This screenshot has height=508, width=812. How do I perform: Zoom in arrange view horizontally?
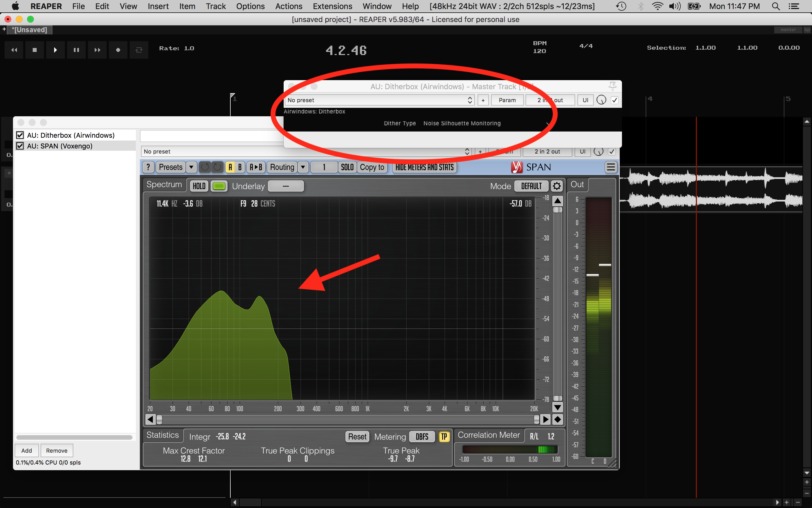click(x=787, y=502)
